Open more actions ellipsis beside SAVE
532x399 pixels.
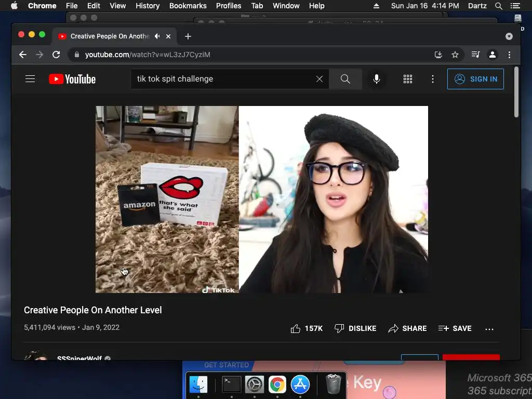489,329
